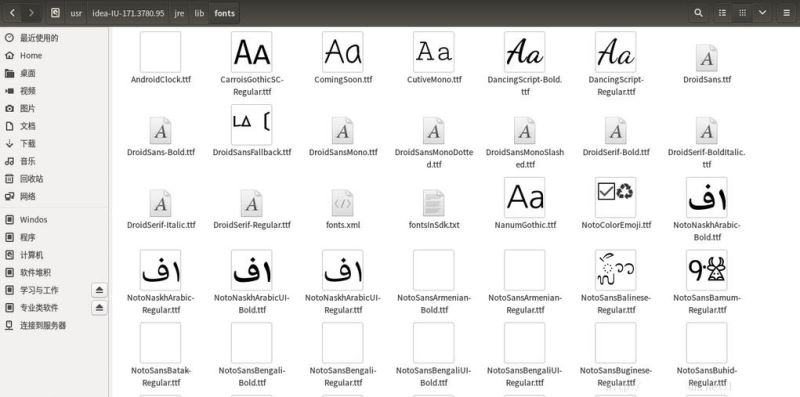Go forward with the toolbar arrow
The width and height of the screenshot is (800, 397).
32,13
